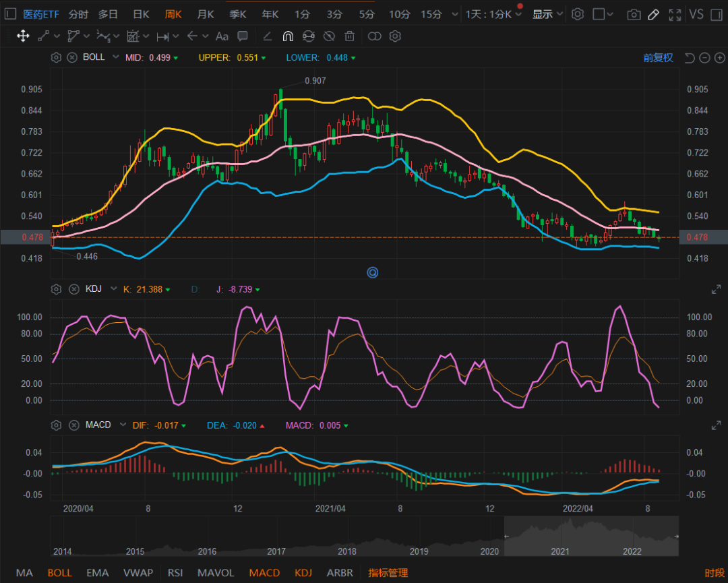Open the VS comparison tool
Image resolution: width=728 pixels, height=583 pixels.
tap(696, 14)
